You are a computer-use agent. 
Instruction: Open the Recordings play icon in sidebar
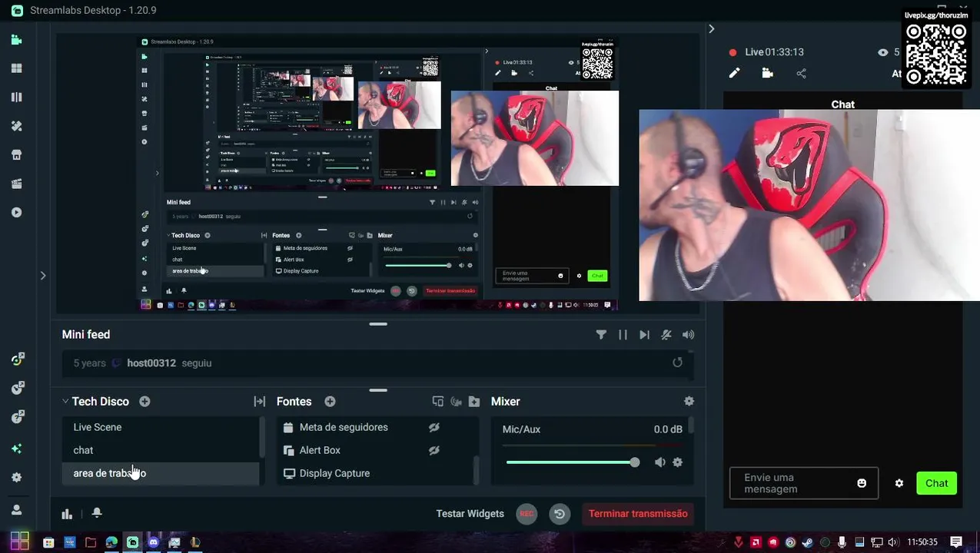(16, 213)
